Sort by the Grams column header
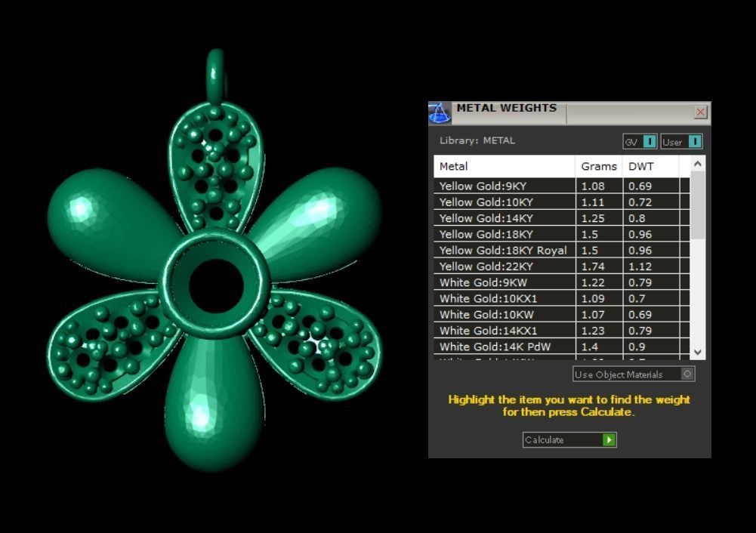This screenshot has height=533, width=756. click(599, 166)
